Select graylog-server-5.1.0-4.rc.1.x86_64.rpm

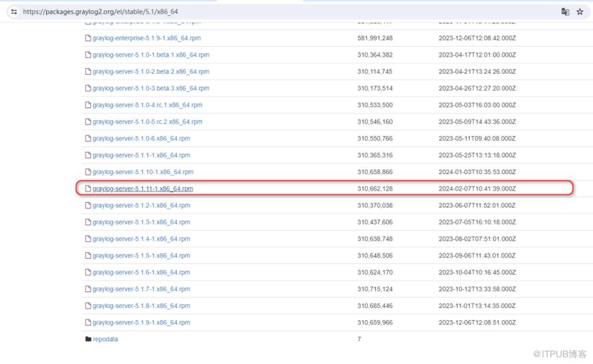click(147, 105)
